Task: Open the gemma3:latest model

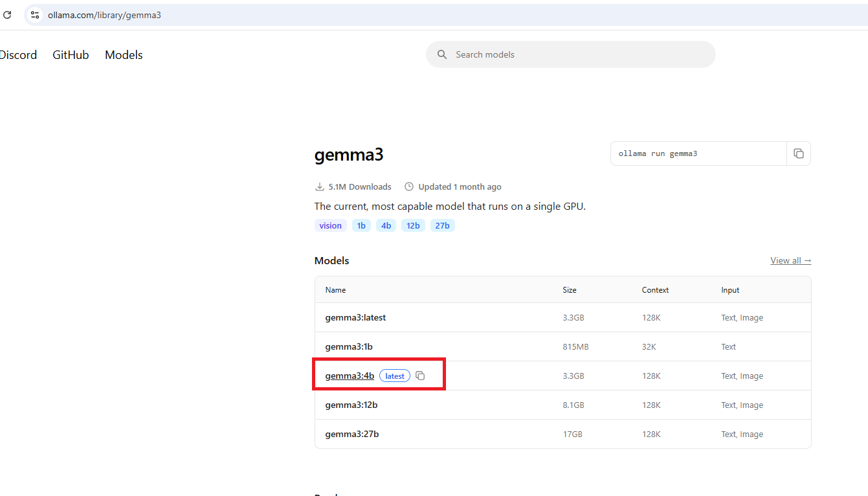Action: click(x=355, y=317)
